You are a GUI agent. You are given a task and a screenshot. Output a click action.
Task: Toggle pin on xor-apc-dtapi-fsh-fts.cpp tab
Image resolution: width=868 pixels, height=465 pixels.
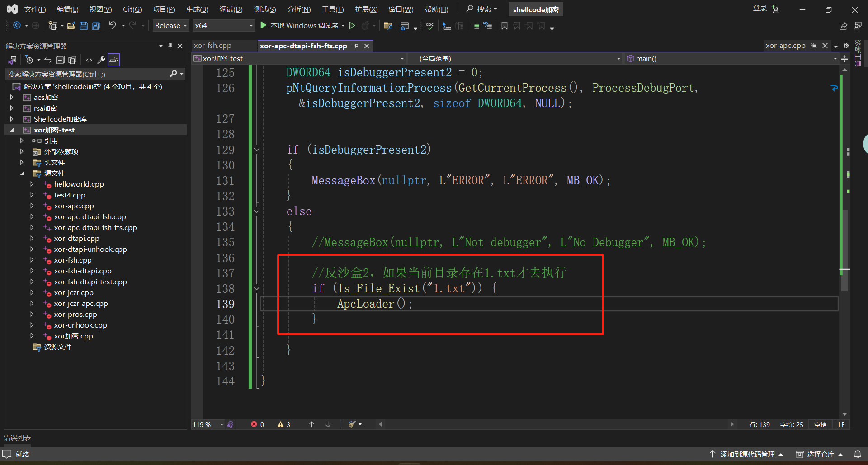tap(356, 46)
